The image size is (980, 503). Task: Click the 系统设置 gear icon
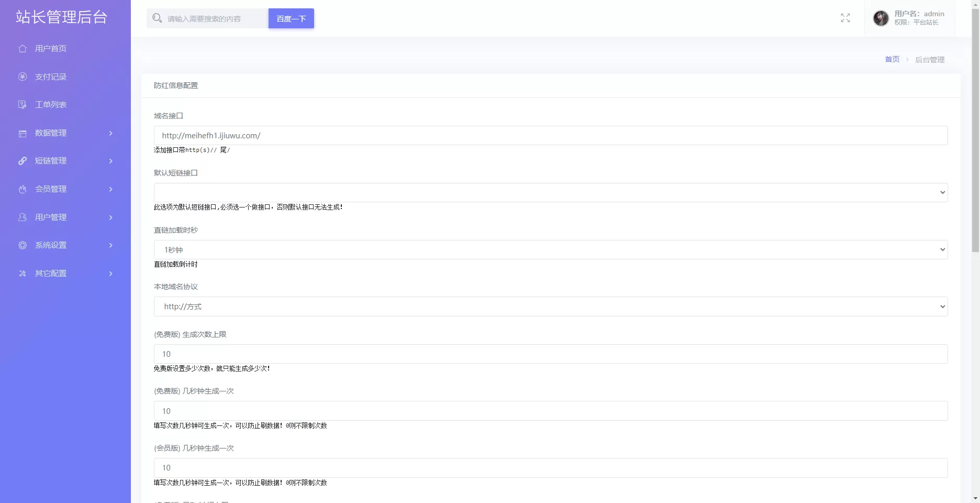pos(23,245)
